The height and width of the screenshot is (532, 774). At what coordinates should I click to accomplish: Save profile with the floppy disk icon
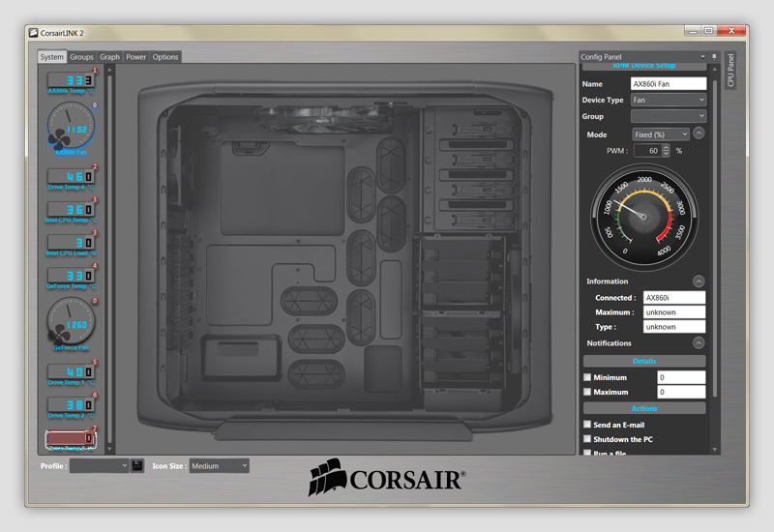click(137, 465)
